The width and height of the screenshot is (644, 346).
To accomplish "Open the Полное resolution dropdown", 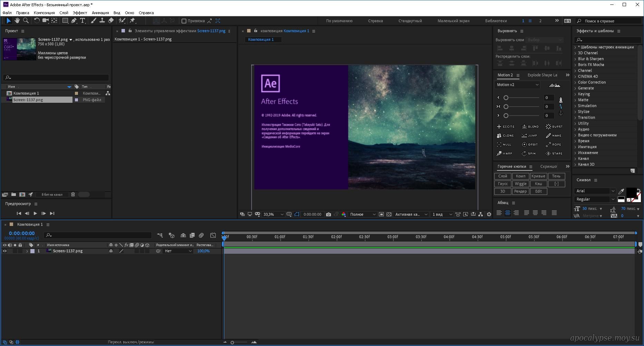I will (x=362, y=214).
